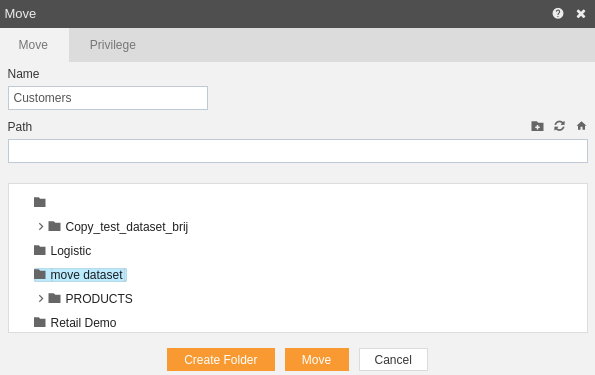This screenshot has width=595, height=375.
Task: Click the Create Folder button
Action: click(221, 359)
